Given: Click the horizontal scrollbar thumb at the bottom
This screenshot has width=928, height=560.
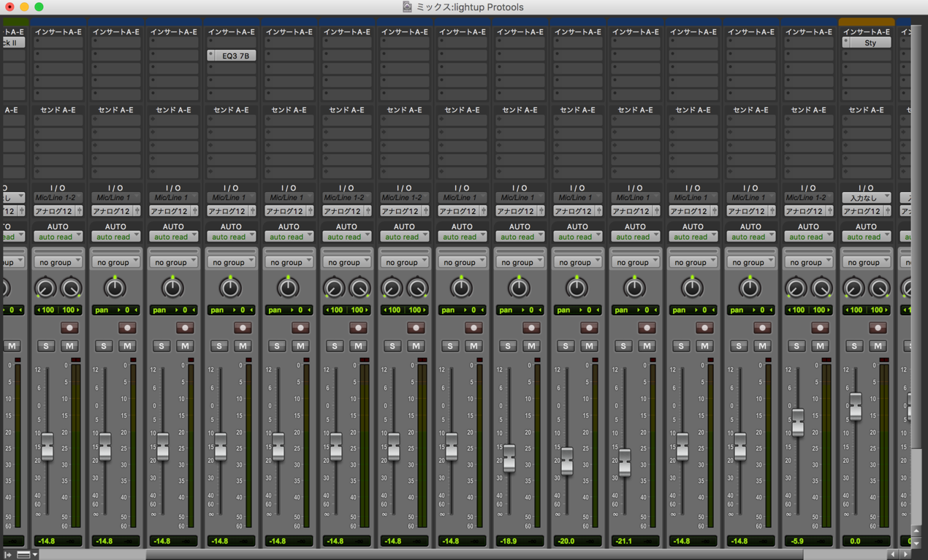Looking at the screenshot, I should 475,555.
